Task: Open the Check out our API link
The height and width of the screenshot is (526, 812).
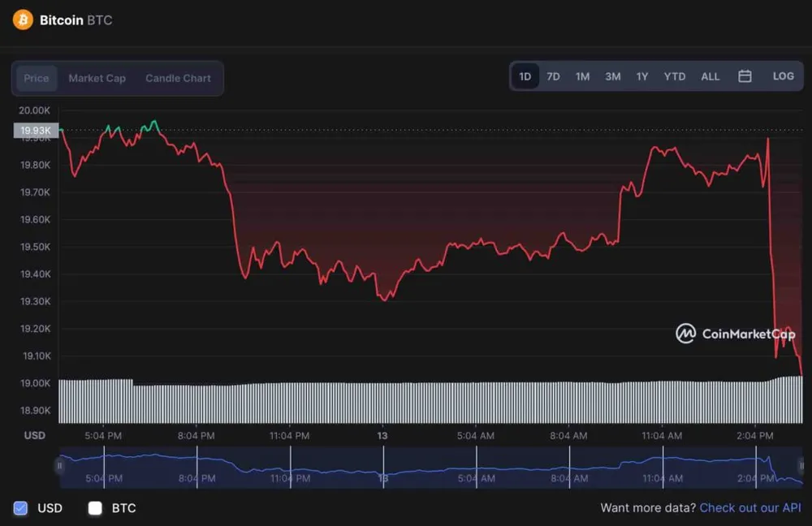Action: tap(750, 508)
